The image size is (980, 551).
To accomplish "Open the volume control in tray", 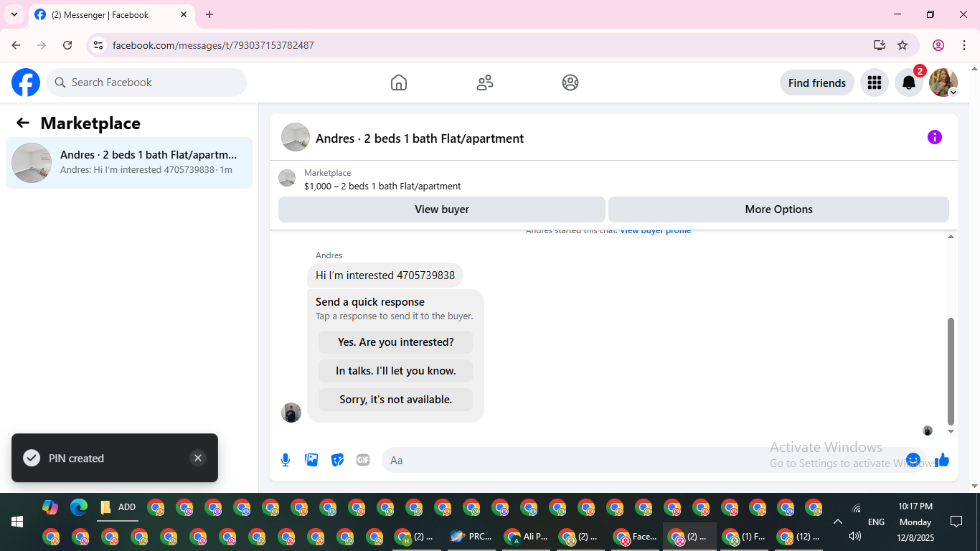I will [x=854, y=536].
